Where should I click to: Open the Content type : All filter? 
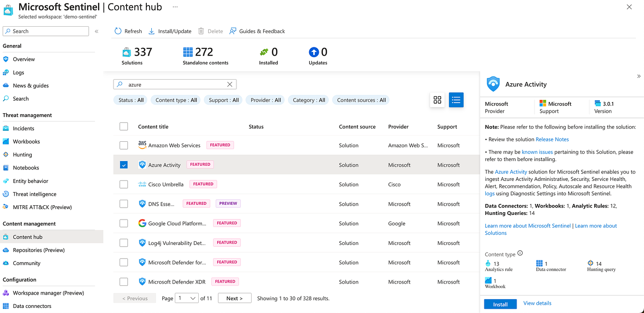[176, 100]
